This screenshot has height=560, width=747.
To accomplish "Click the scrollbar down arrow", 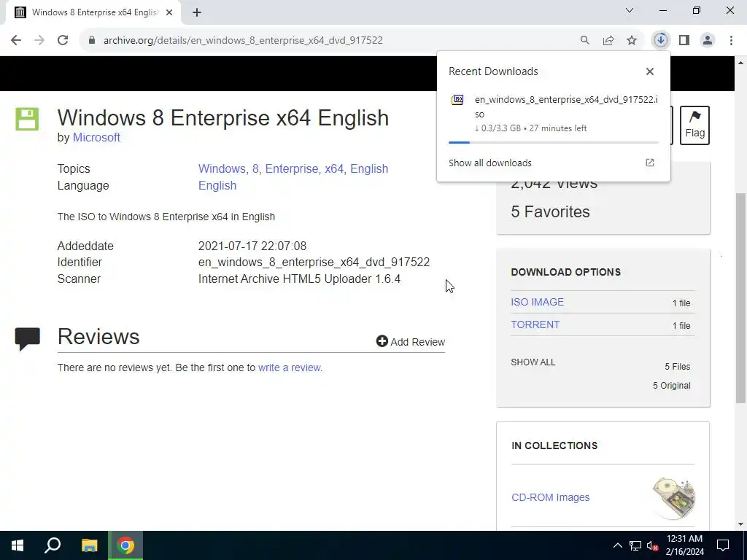I will [x=740, y=524].
